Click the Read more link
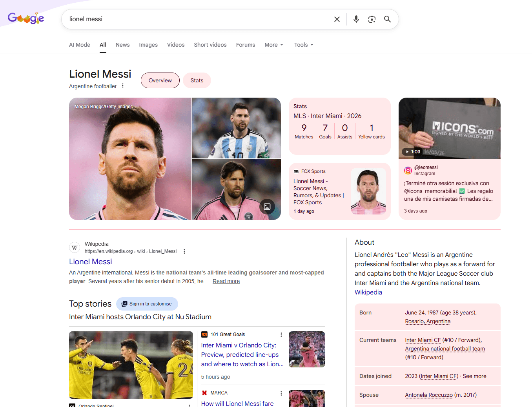This screenshot has width=532, height=407. coord(226,281)
